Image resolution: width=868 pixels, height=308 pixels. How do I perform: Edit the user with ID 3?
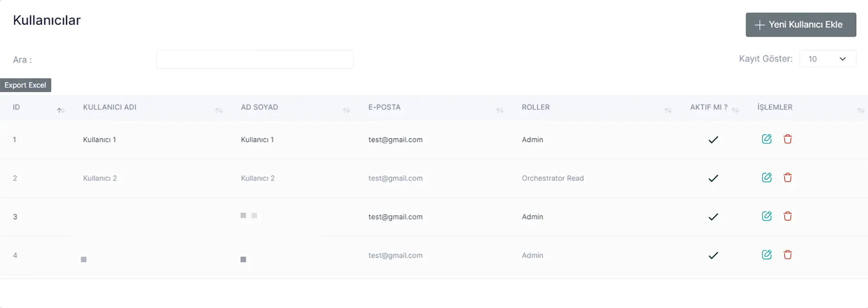(767, 216)
